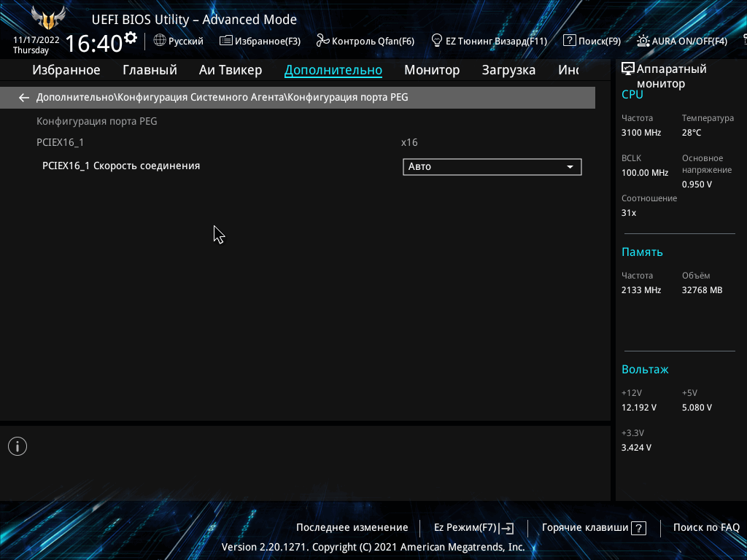Image resolution: width=747 pixels, height=560 pixels.
Task: Open the Загрузка tab
Action: [508, 70]
